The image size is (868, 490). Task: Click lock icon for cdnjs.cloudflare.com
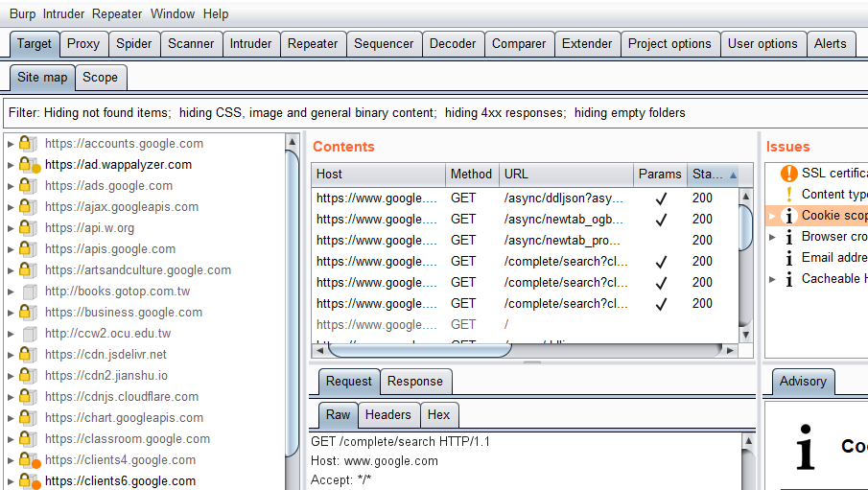coord(28,396)
